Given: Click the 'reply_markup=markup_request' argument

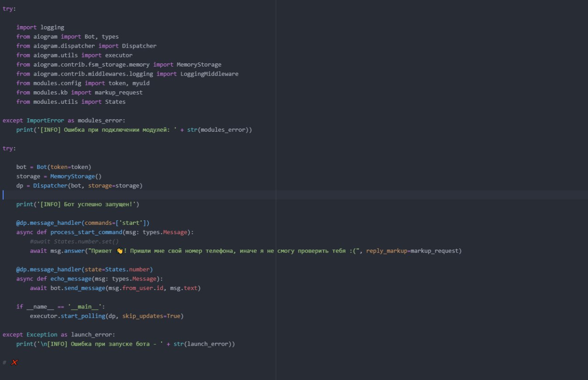Looking at the screenshot, I should [x=412, y=251].
